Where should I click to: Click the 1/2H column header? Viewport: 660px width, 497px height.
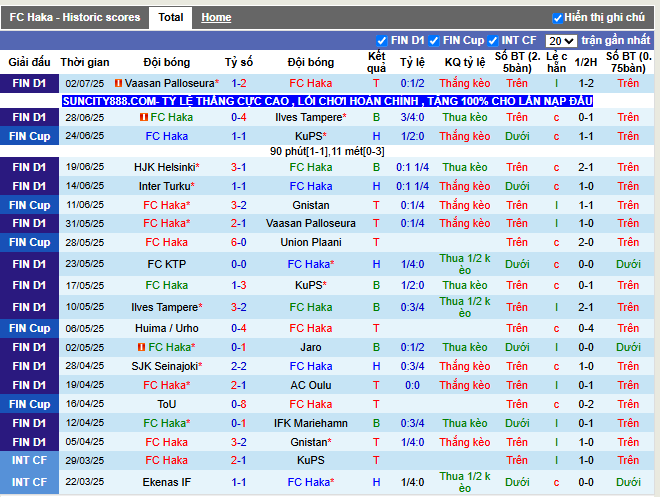(x=586, y=62)
